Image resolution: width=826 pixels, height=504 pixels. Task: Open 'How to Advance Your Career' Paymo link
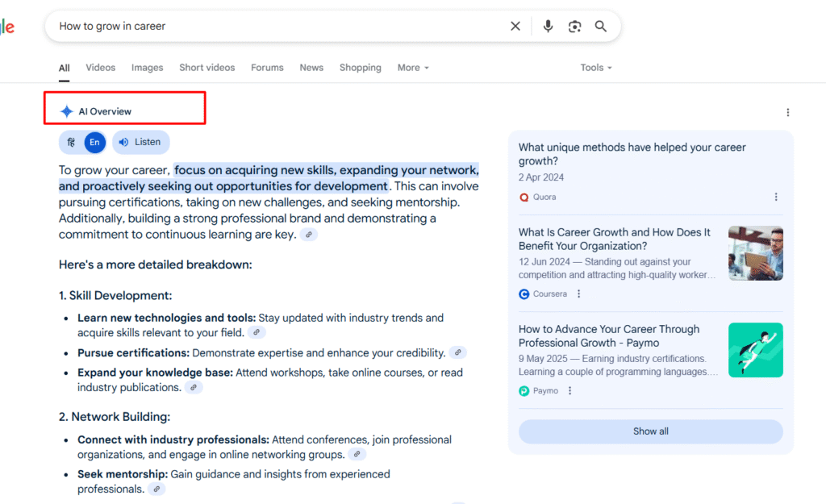[x=609, y=336]
